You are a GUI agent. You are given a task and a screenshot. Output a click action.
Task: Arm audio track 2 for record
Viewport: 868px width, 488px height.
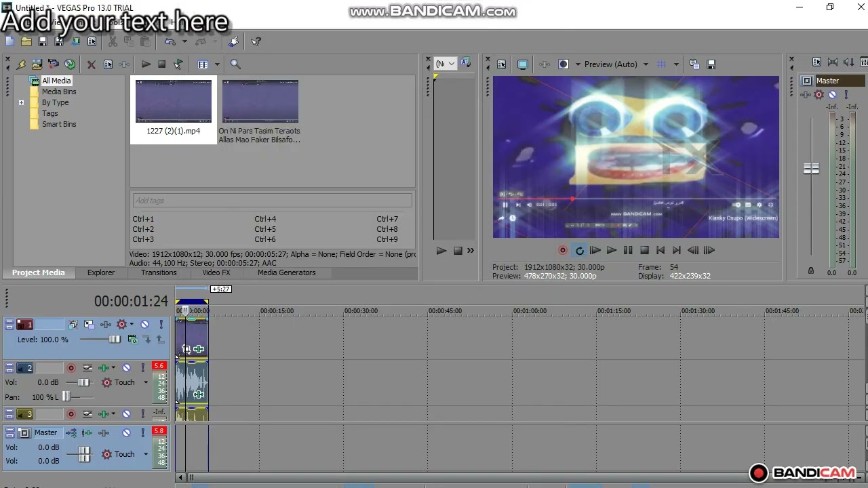point(71,368)
